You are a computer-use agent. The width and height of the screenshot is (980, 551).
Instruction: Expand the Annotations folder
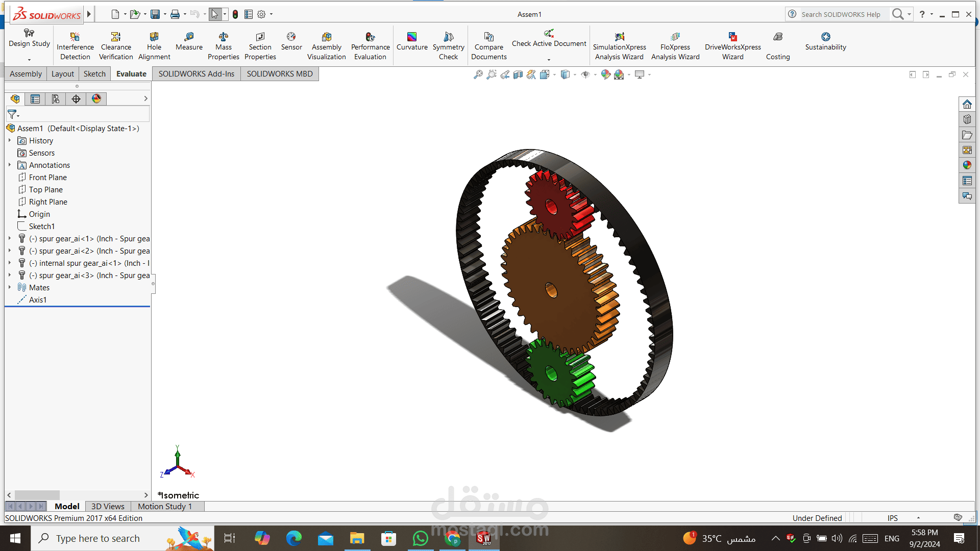(10, 165)
